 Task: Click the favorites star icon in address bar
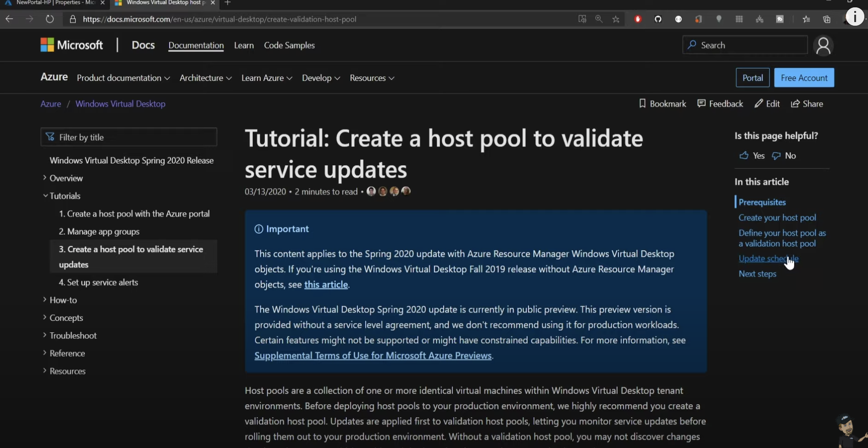(x=616, y=19)
